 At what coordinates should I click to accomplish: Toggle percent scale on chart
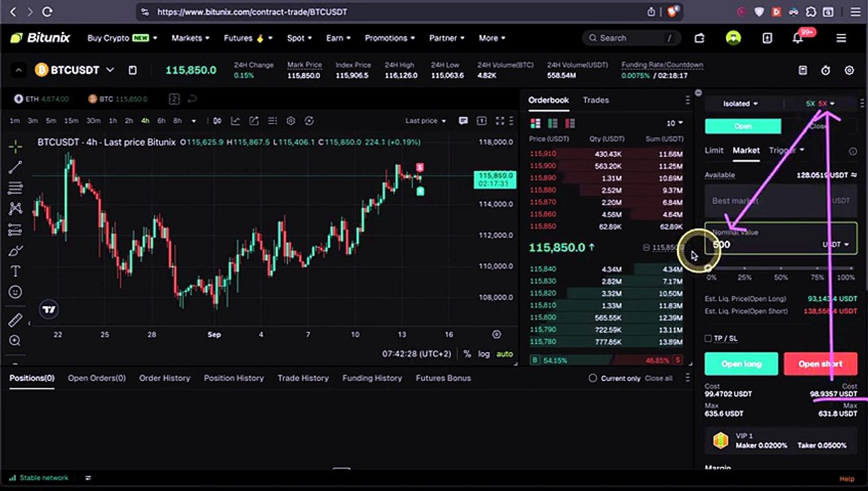467,354
